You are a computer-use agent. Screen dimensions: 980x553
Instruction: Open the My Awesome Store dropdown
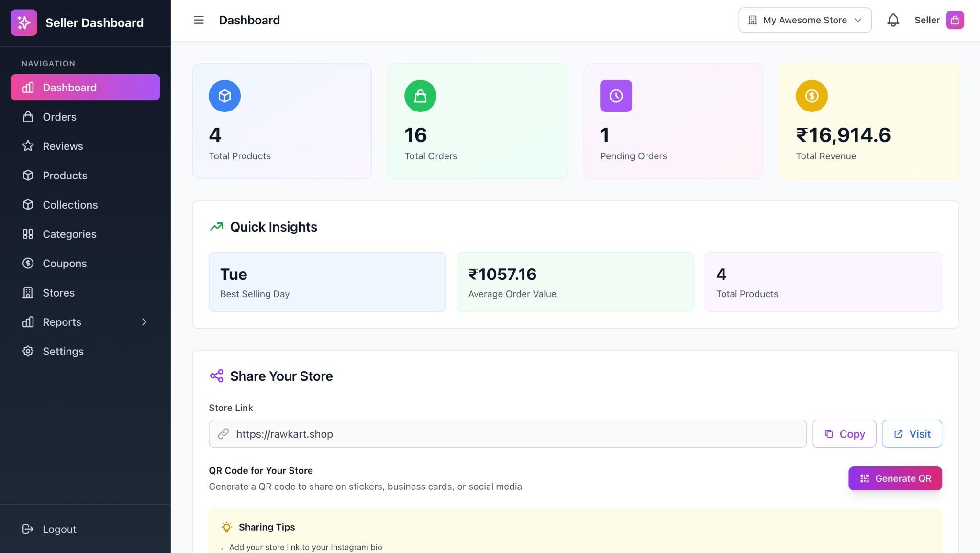[x=804, y=20]
